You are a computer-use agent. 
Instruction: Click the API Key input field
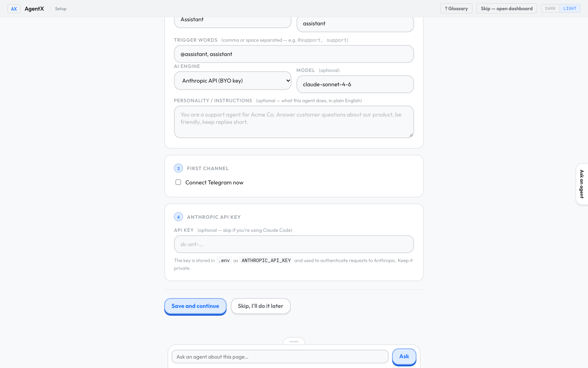294,244
